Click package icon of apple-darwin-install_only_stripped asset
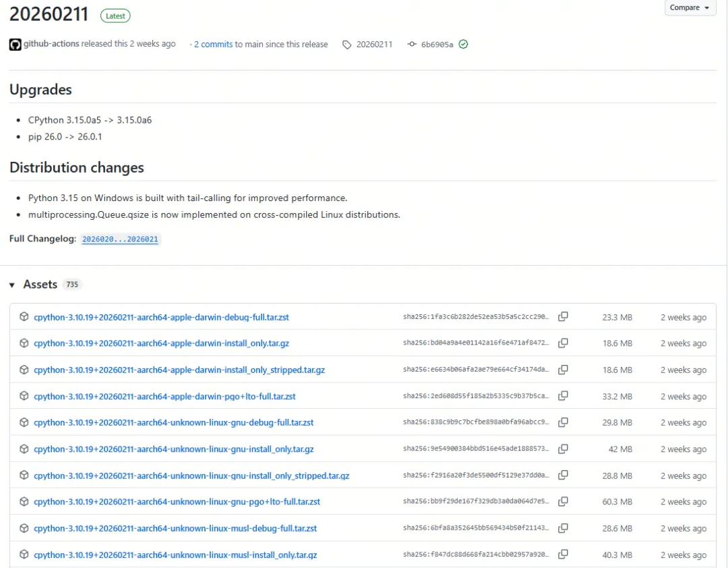 pos(24,370)
